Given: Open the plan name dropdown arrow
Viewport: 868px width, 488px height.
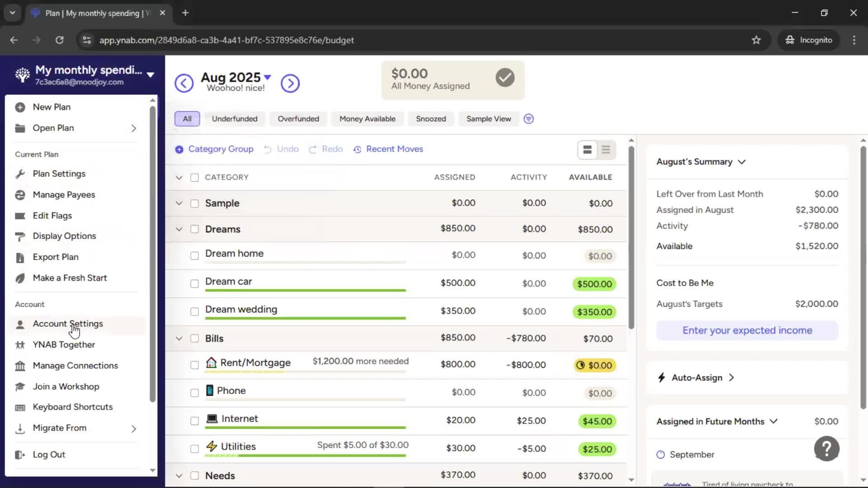Looking at the screenshot, I should click(151, 75).
